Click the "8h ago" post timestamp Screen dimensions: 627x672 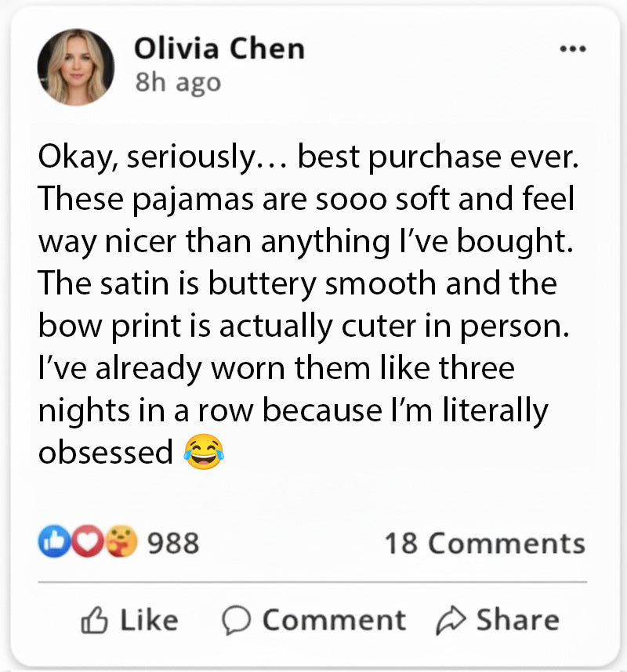(178, 82)
